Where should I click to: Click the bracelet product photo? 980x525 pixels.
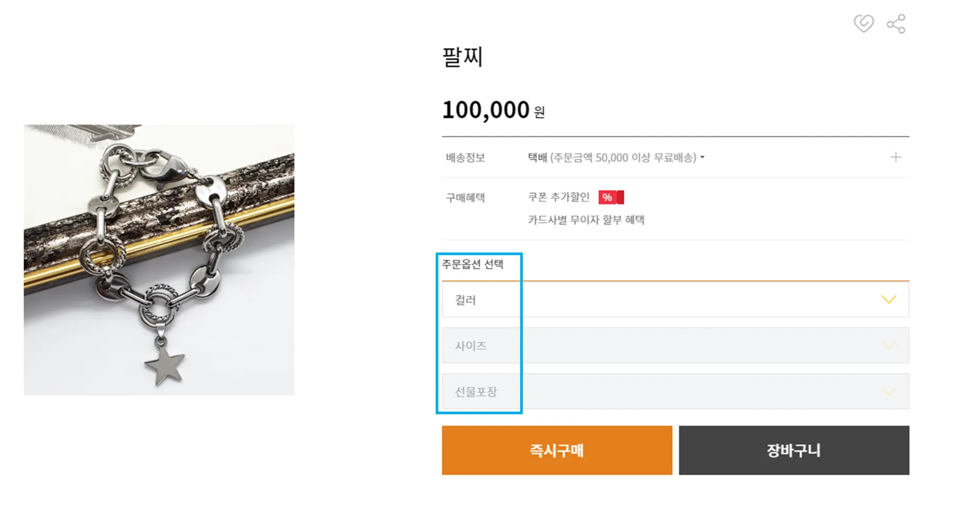[x=159, y=260]
